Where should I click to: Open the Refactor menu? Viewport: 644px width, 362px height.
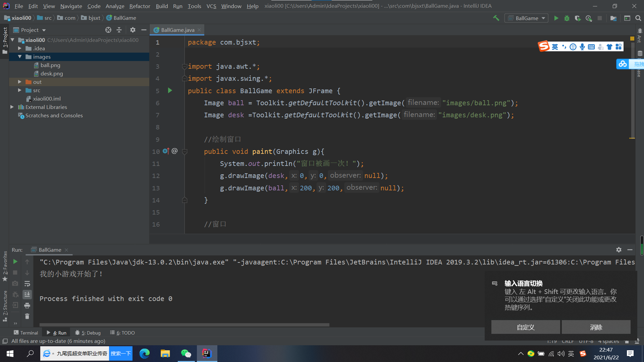140,6
